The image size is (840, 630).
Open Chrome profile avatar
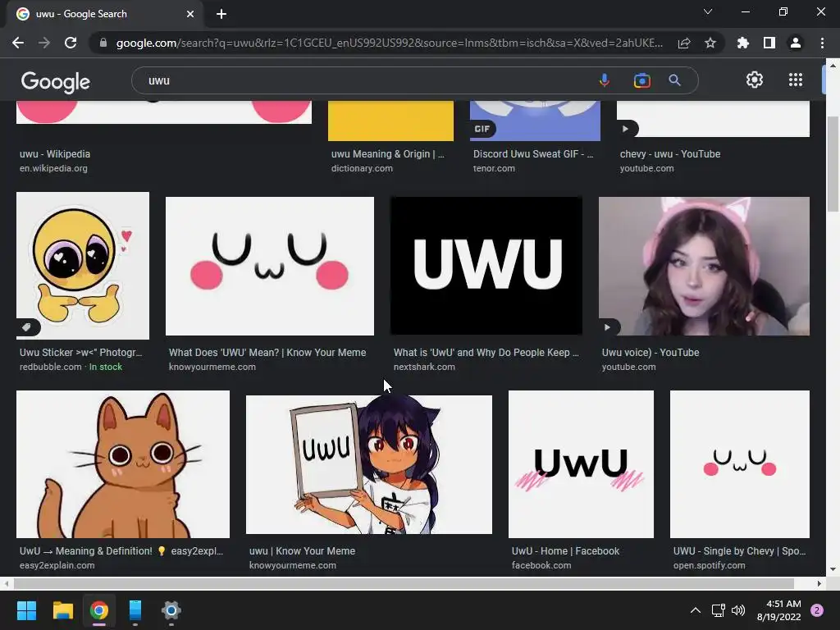796,43
